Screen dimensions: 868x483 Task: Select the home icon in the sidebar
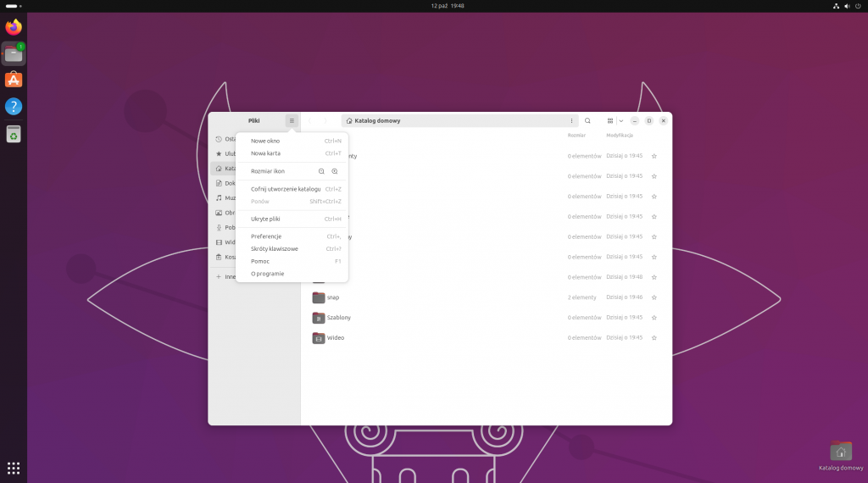point(219,168)
